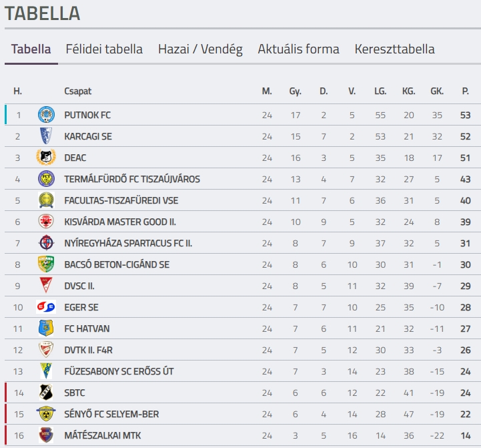Click the Bacsó Beton-Cigánd SE logo
Screen dimensions: 481x448
[46, 264]
